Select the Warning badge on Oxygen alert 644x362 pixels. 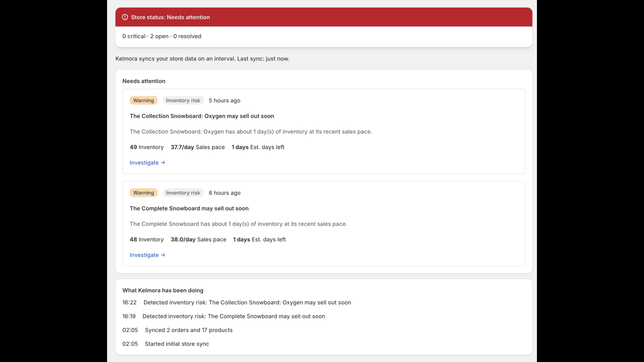click(144, 101)
